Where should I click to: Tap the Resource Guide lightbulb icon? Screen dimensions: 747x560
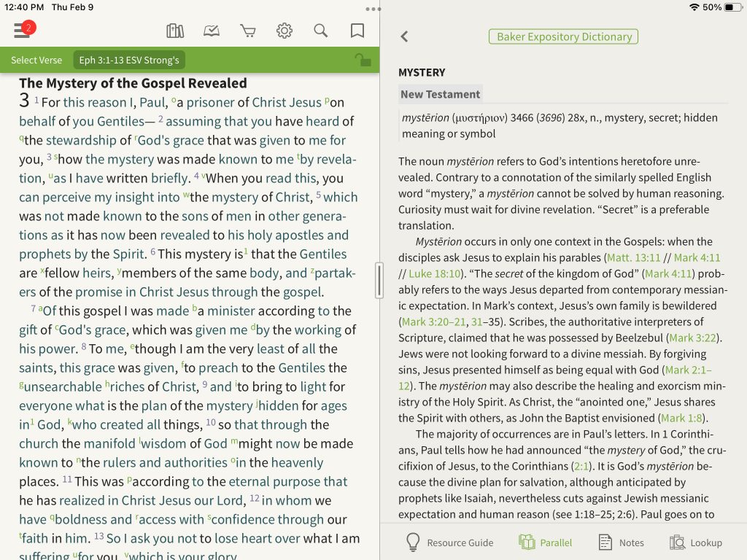pos(413,542)
